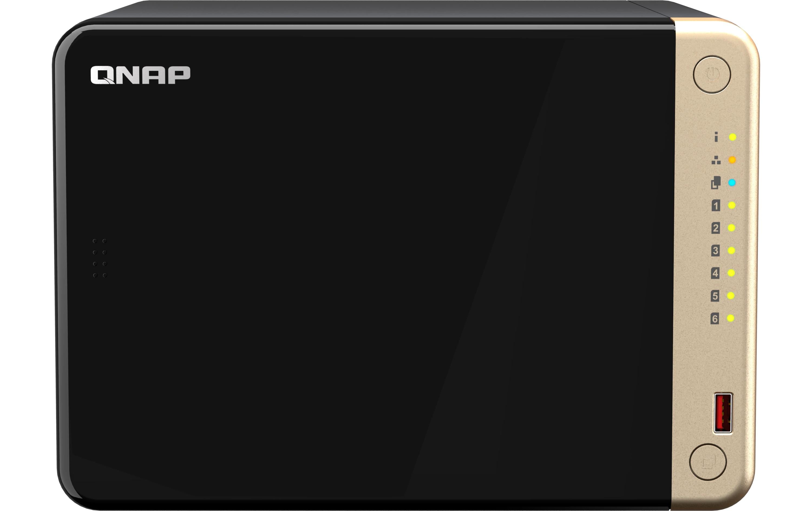Click the QNAP logo
The height and width of the screenshot is (511, 812).
(140, 75)
